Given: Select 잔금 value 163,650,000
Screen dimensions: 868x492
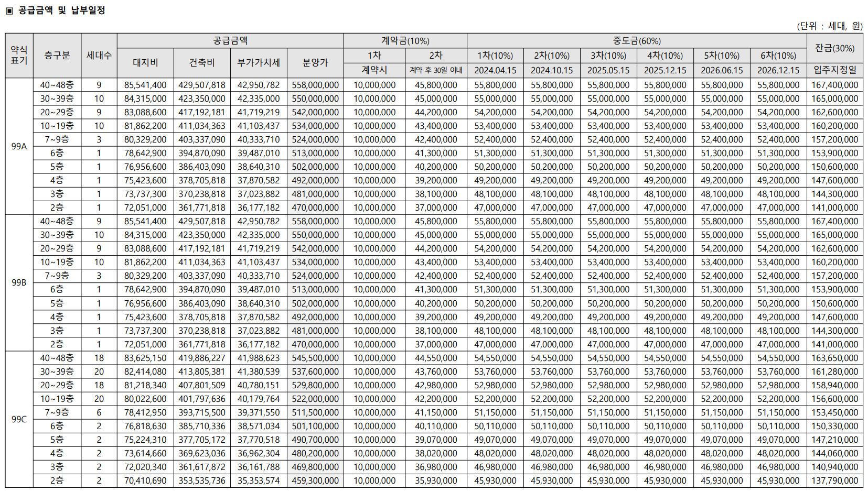Looking at the screenshot, I should (x=835, y=358).
